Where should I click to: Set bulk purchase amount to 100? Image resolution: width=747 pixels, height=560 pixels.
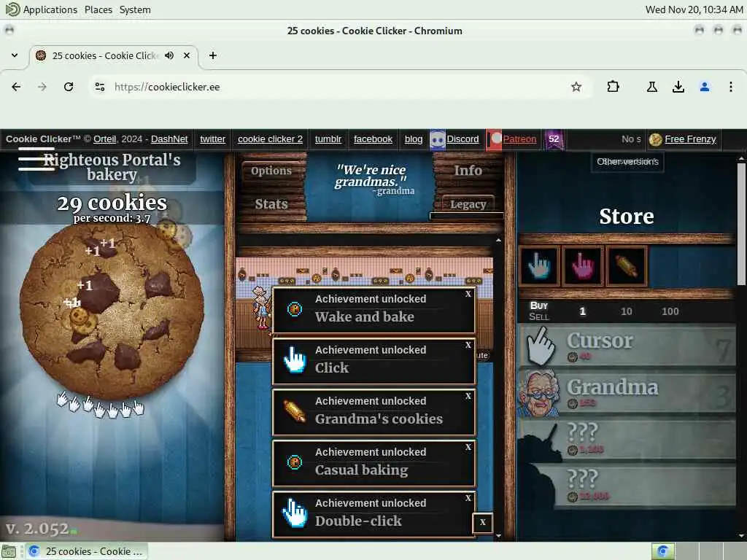coord(670,311)
